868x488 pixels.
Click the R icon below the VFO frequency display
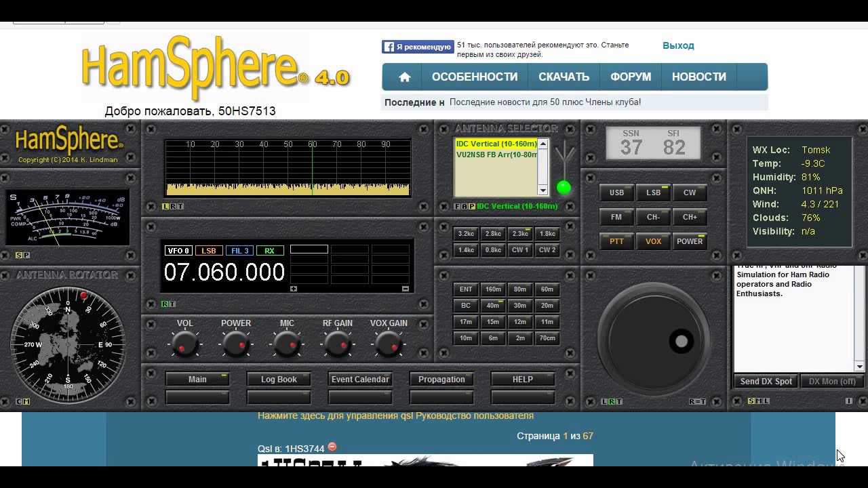165,304
